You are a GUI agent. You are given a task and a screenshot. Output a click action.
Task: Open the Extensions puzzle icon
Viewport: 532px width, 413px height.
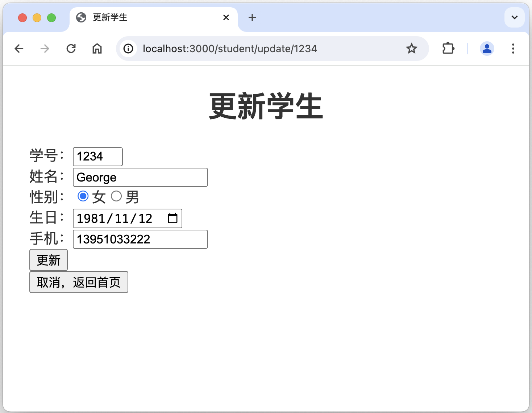(x=448, y=49)
